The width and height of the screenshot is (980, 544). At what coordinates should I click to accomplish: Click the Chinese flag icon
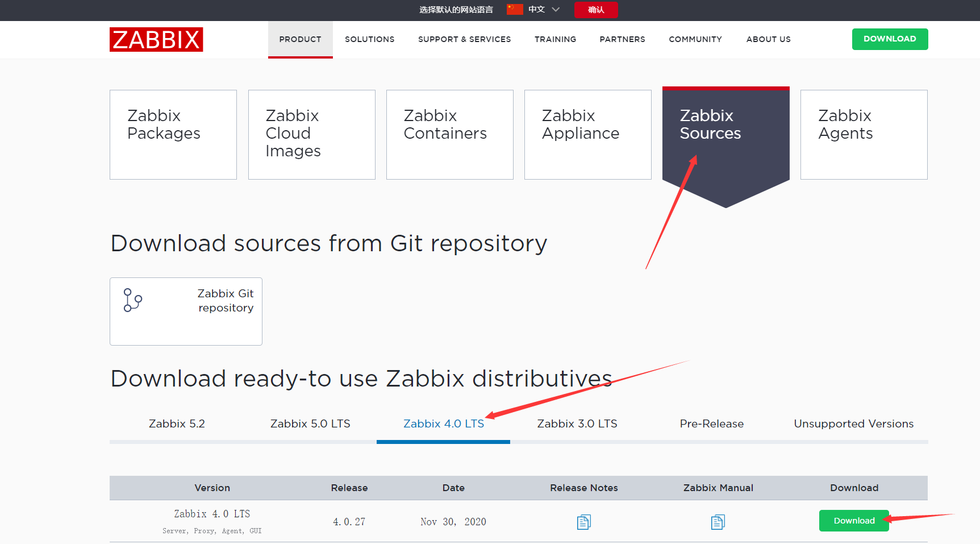(515, 9)
